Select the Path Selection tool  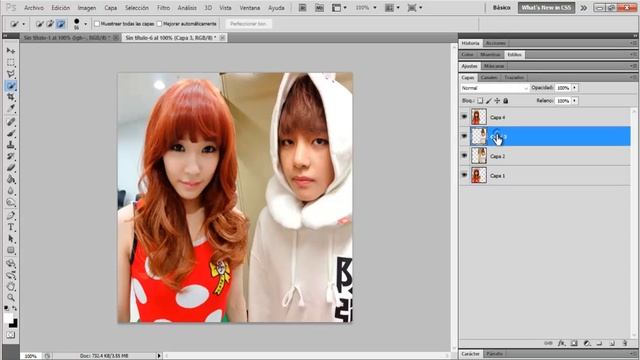[x=11, y=239]
